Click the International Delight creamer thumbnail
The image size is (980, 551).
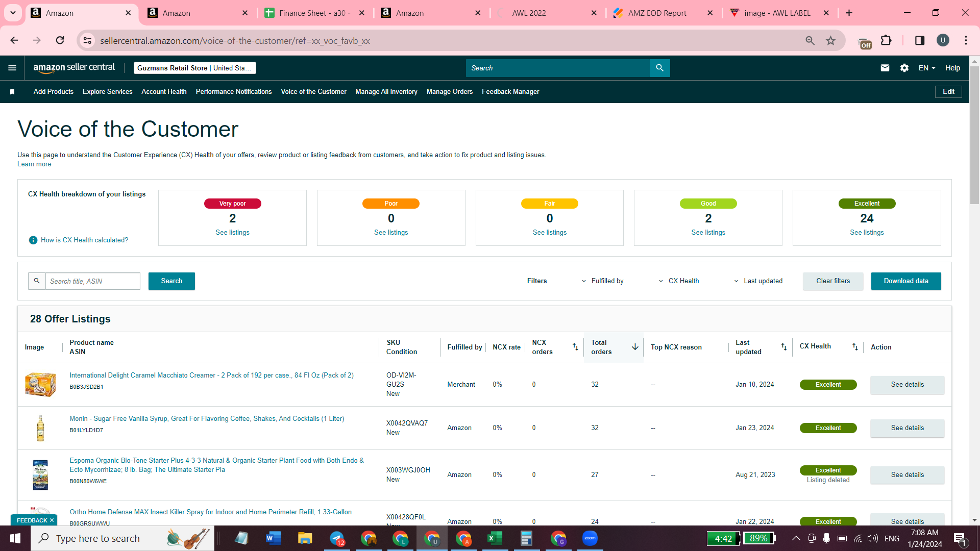(x=40, y=385)
